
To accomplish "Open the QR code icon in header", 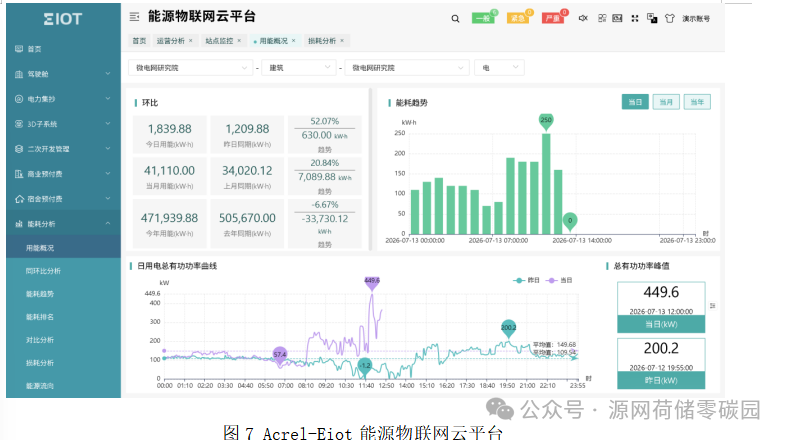I will (x=602, y=18).
